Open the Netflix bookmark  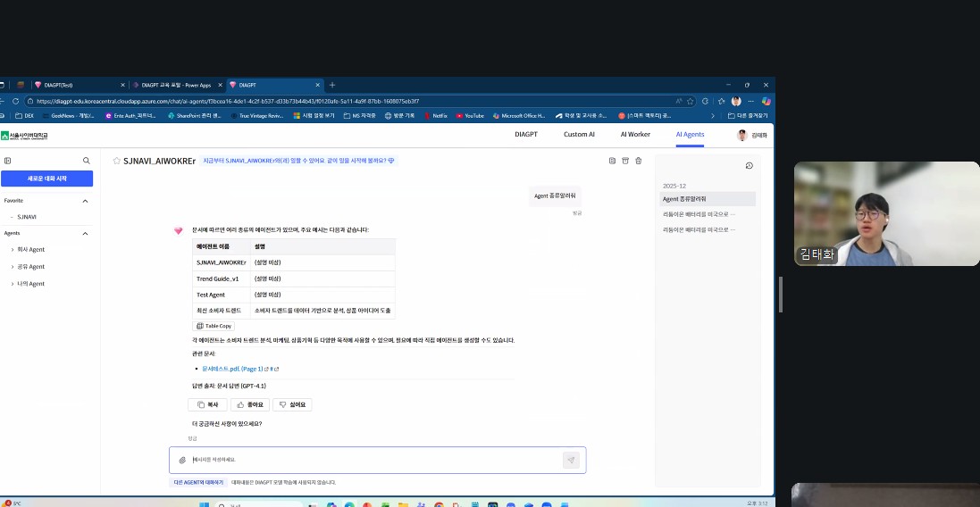tap(436, 115)
